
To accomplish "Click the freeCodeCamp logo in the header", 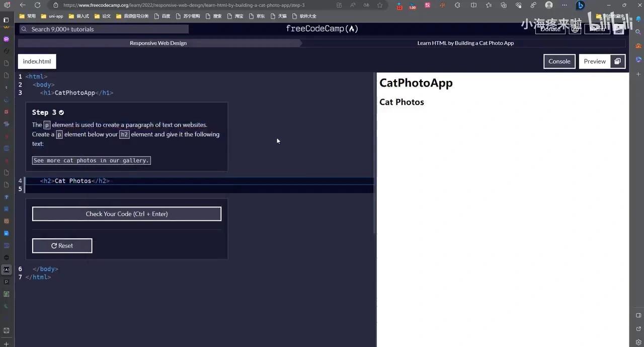I will pos(322,29).
